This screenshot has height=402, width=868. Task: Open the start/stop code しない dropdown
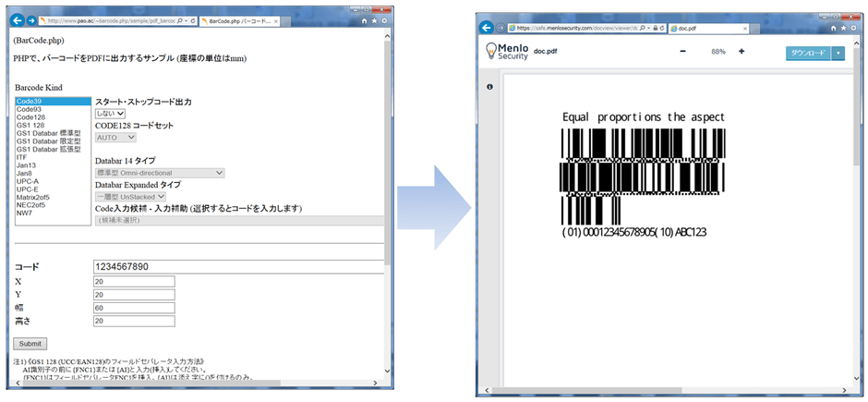point(110,113)
